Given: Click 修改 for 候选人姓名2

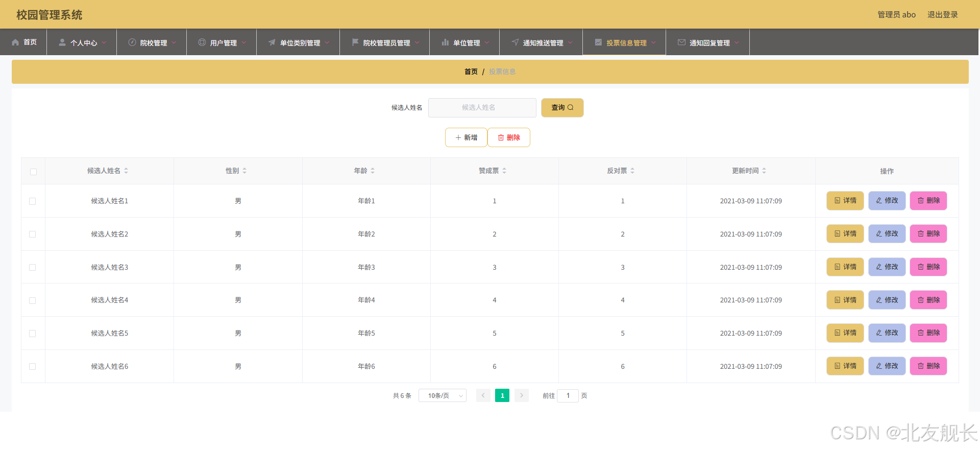Looking at the screenshot, I should pos(887,234).
